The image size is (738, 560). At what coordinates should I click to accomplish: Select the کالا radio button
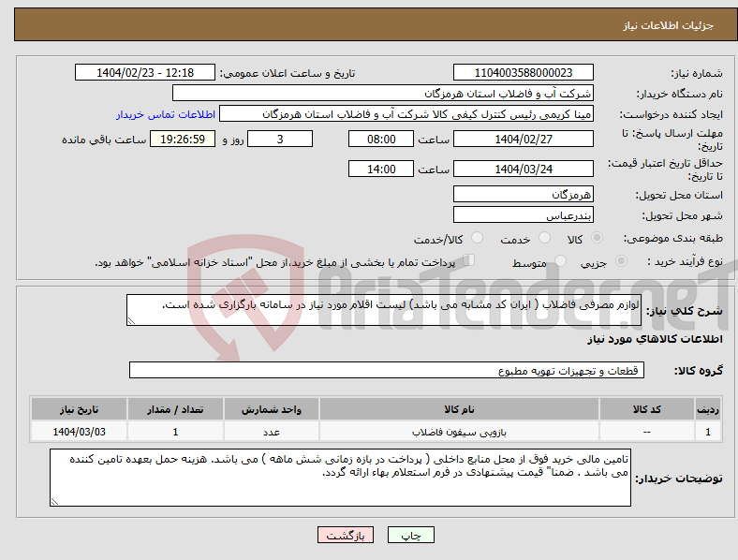(597, 238)
